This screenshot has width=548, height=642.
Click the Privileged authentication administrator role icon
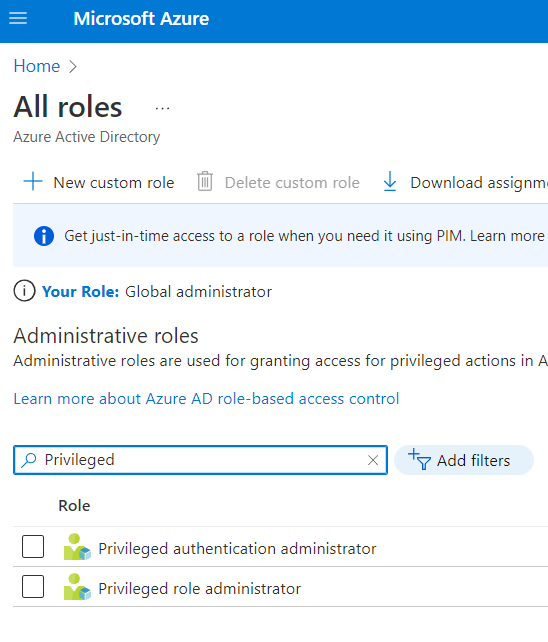click(77, 547)
